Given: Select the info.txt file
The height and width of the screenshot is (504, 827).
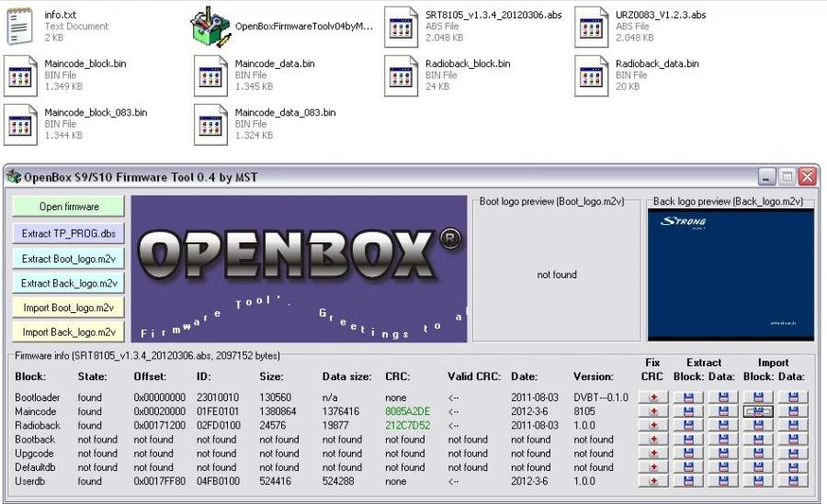Looking at the screenshot, I should tap(21, 28).
